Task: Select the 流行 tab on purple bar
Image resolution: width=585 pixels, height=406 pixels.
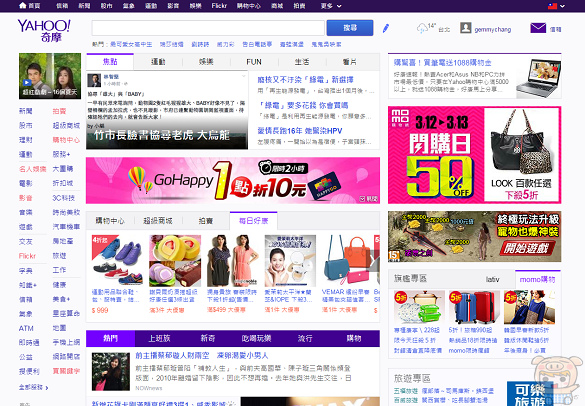Action: coord(305,338)
